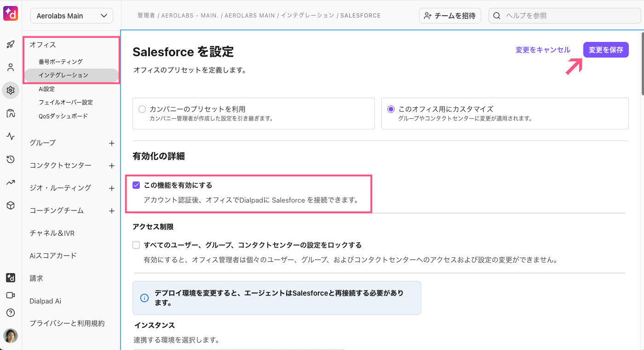Viewport: 644px width, 350px height.
Task: Click the Salesforce を設定 heading
Action: 183,52
